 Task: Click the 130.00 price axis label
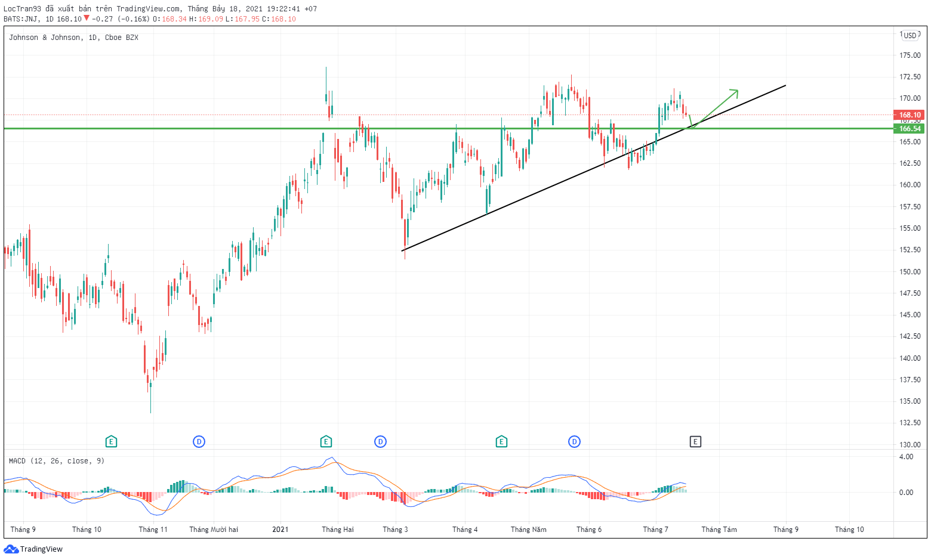coord(910,445)
